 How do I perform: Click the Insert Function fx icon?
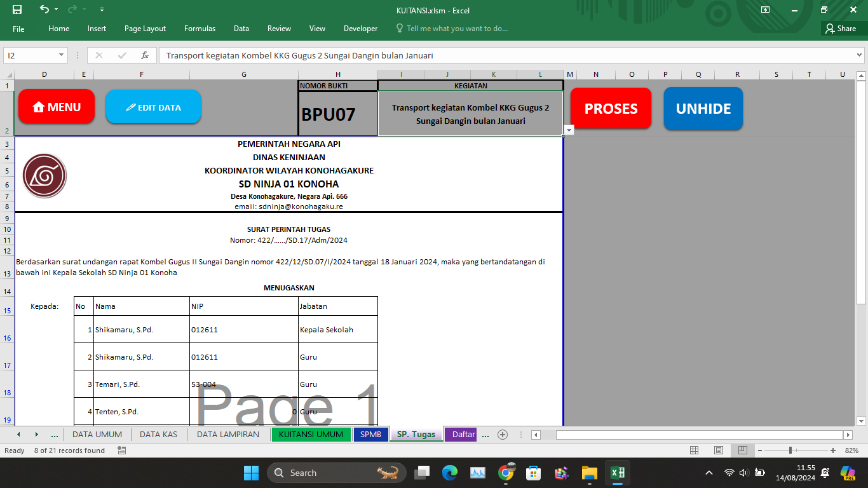tap(145, 55)
